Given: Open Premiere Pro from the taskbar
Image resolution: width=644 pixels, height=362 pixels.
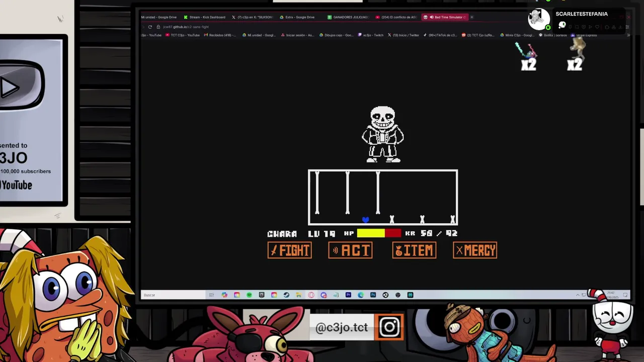Looking at the screenshot, I should pyautogui.click(x=348, y=295).
